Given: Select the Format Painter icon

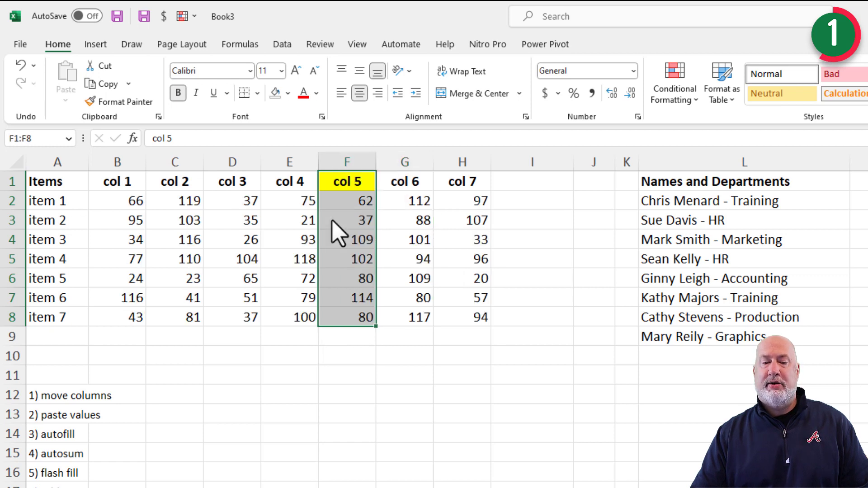Looking at the screenshot, I should 118,102.
